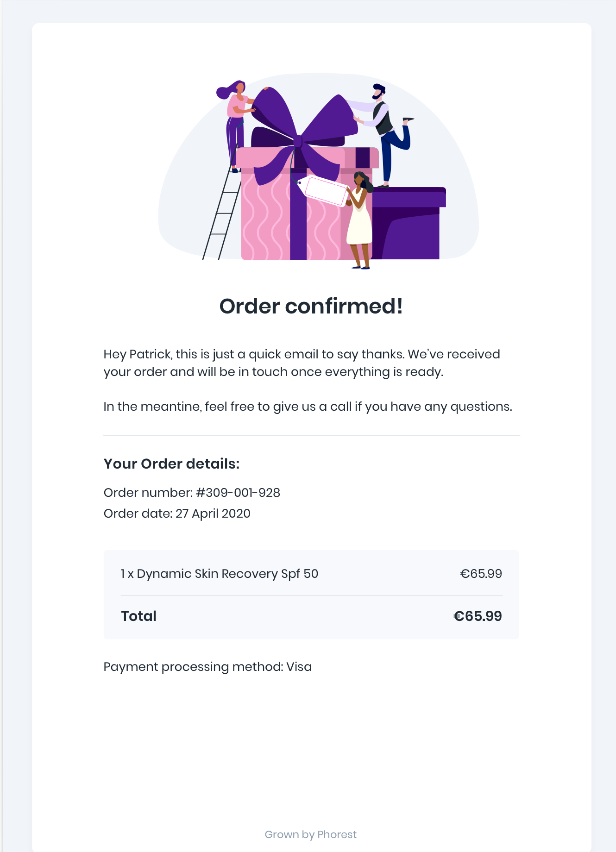Click the "Your Order details:" heading

tap(172, 464)
